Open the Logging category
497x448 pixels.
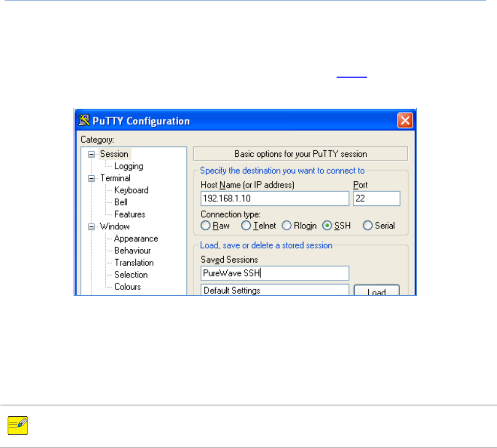point(129,166)
